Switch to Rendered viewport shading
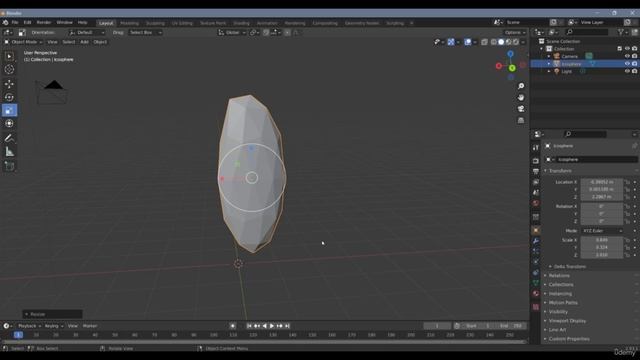Image resolution: width=640 pixels, height=360 pixels. [x=516, y=42]
